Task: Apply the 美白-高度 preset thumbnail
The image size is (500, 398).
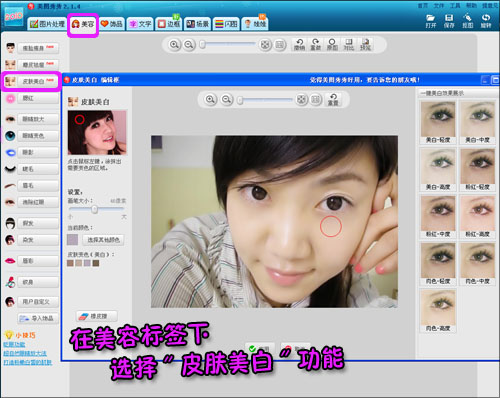Action: pos(438,170)
